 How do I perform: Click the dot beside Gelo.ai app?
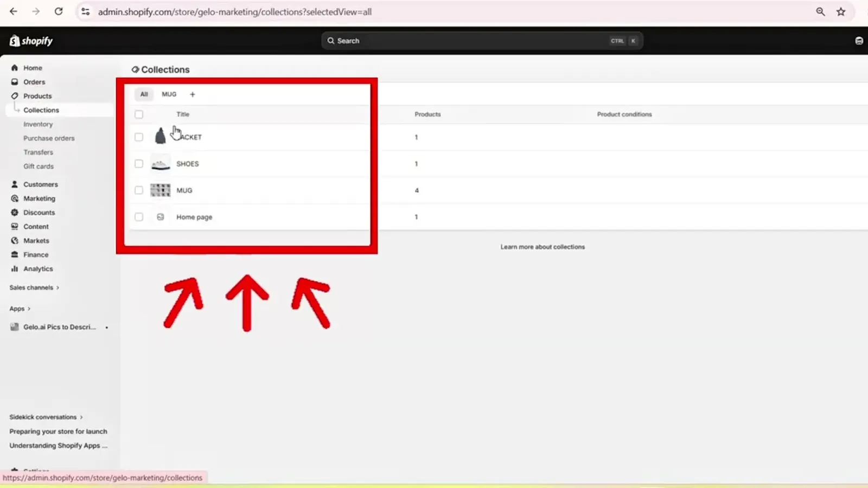tap(106, 328)
